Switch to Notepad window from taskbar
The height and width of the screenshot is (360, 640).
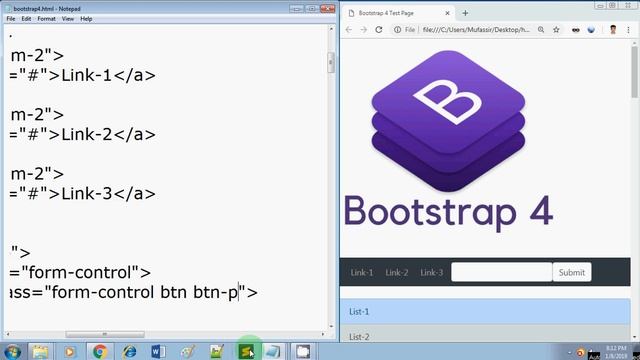(x=272, y=351)
